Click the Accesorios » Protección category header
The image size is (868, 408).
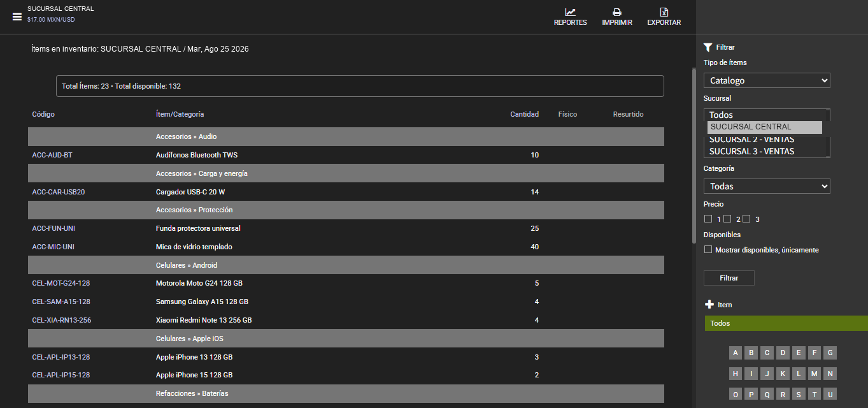tap(346, 210)
